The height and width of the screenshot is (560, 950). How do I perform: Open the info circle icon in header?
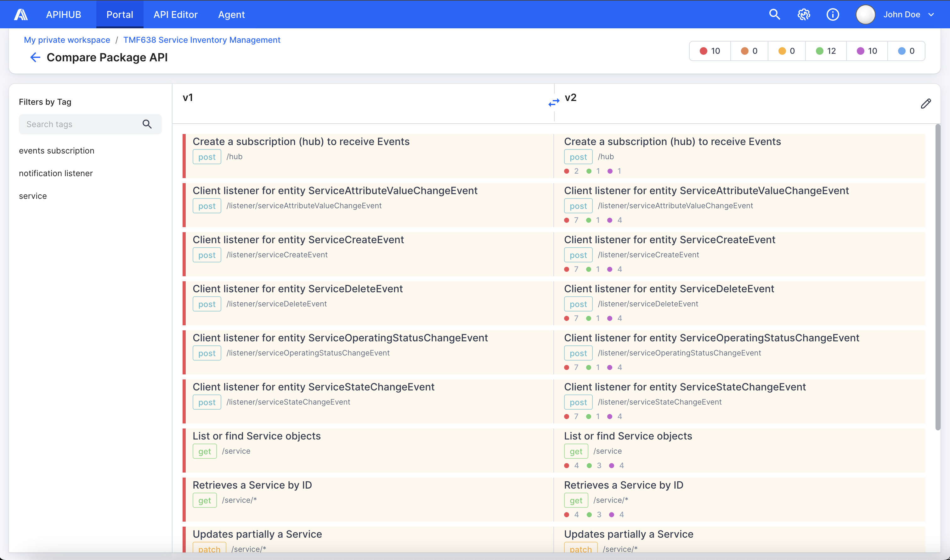833,14
